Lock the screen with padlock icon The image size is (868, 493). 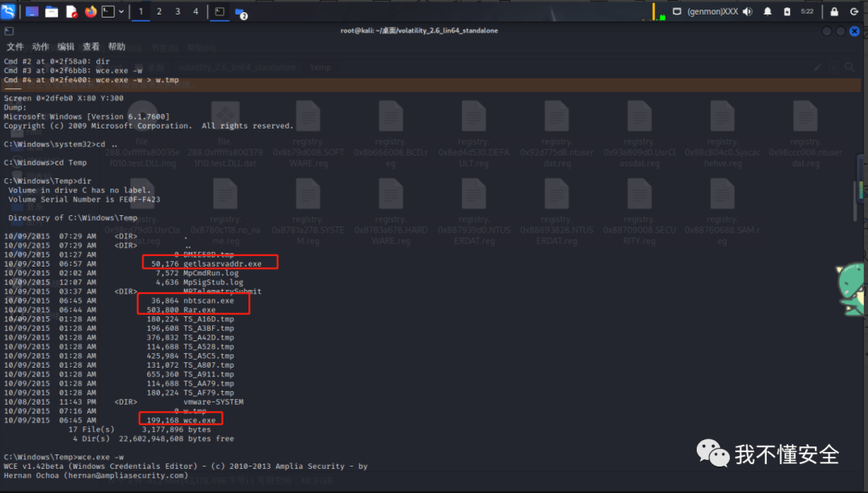click(834, 11)
